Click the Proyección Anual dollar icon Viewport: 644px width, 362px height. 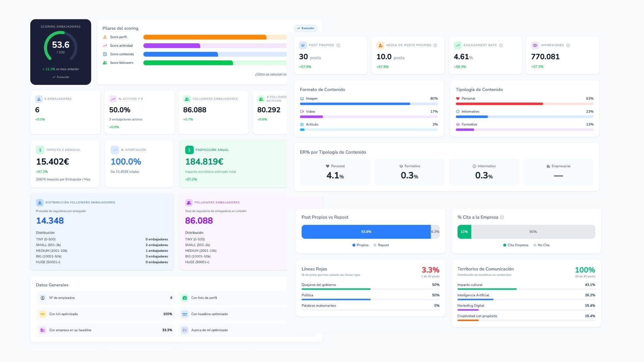click(189, 150)
